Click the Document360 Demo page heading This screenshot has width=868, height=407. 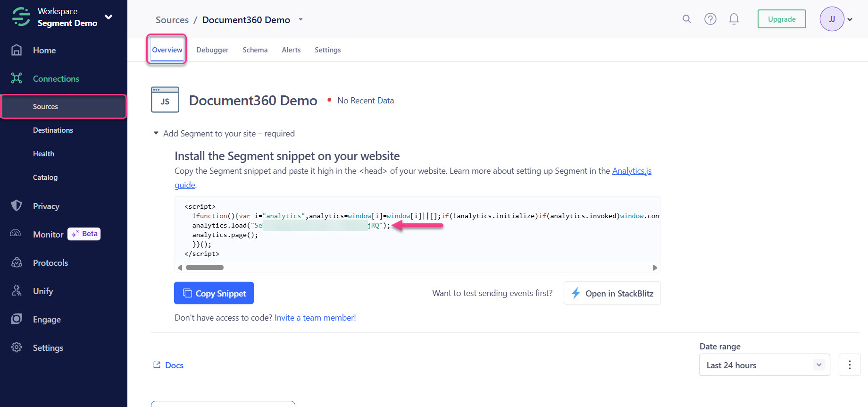point(253,101)
